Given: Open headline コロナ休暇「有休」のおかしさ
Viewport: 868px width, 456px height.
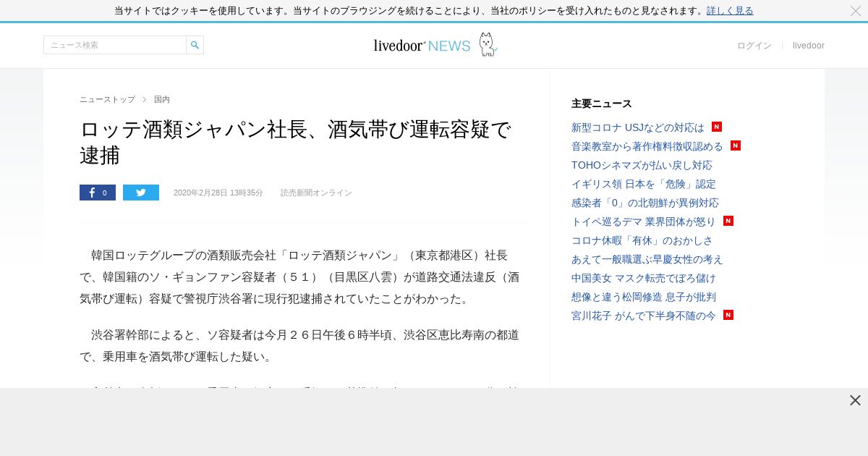Looking at the screenshot, I should click(642, 240).
